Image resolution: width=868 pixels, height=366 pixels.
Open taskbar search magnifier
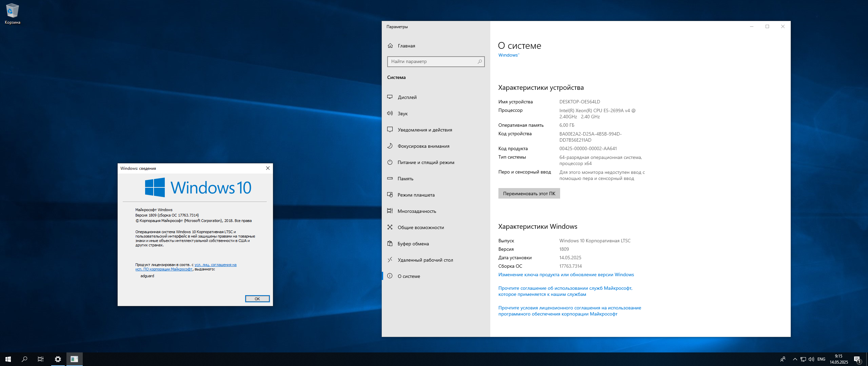(x=24, y=359)
